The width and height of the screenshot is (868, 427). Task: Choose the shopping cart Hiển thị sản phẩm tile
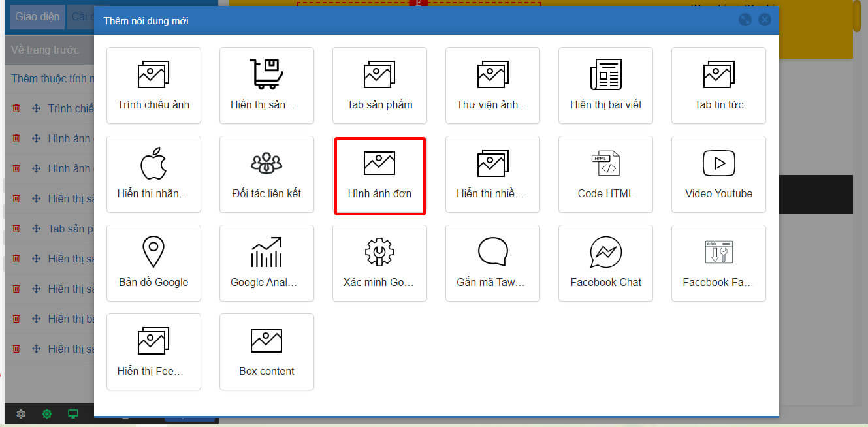(266, 85)
